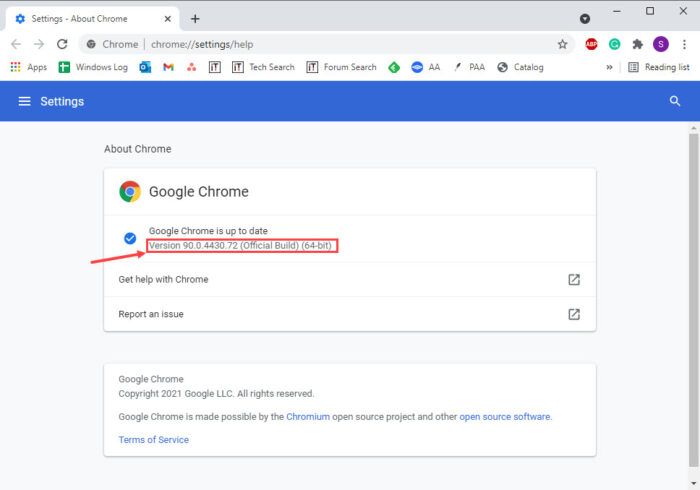The width and height of the screenshot is (700, 490).
Task: Select the Settings - About Chrome tab
Action: coord(92,19)
